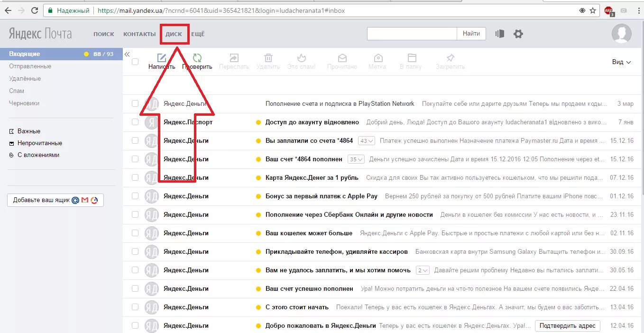This screenshot has height=333, width=644.
Task: Select the Отправленные folder
Action: (x=30, y=66)
